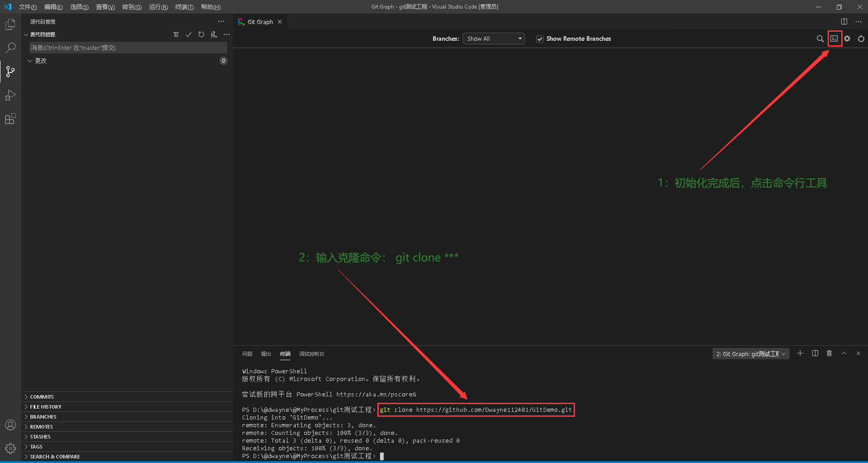This screenshot has height=463, width=868.
Task: Maximize the panel with the up chevron
Action: point(844,353)
